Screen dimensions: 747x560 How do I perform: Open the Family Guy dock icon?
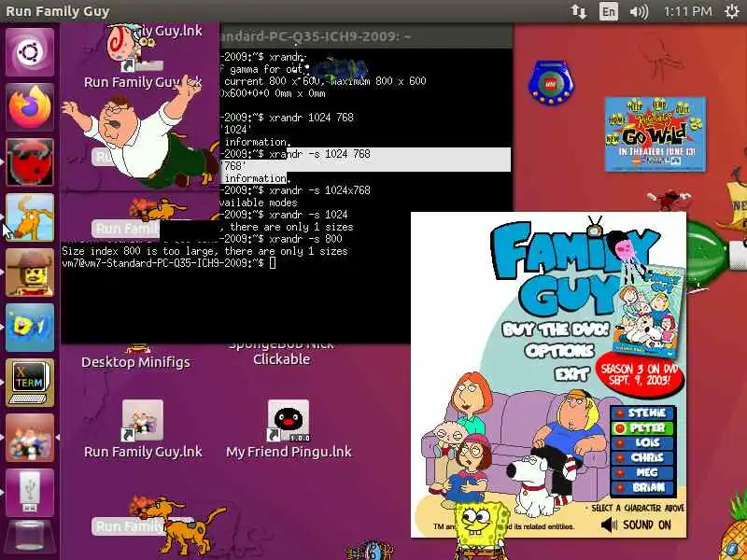30,438
